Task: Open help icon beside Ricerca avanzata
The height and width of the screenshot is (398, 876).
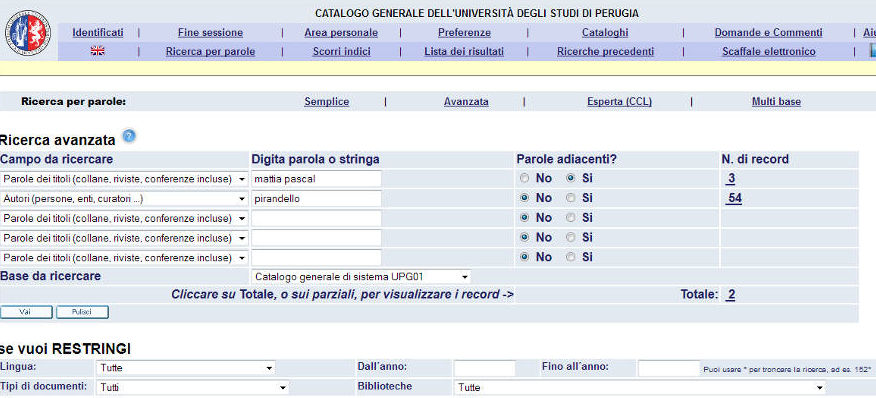Action: [129, 136]
